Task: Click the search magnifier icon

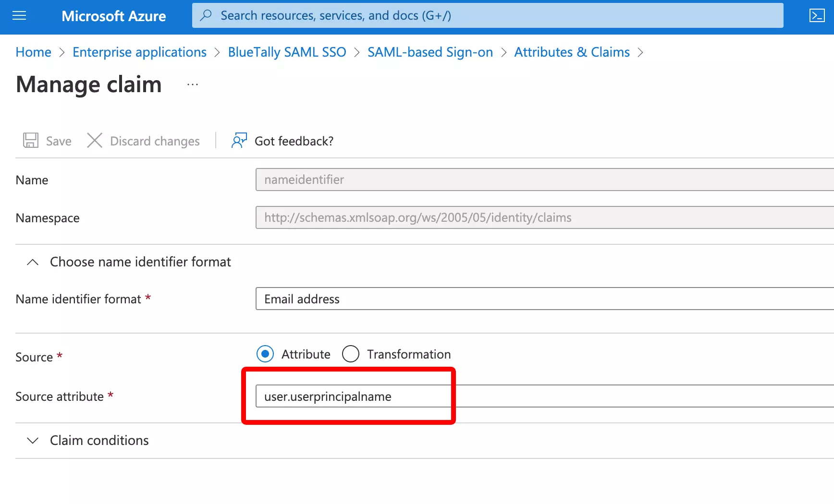Action: tap(206, 15)
